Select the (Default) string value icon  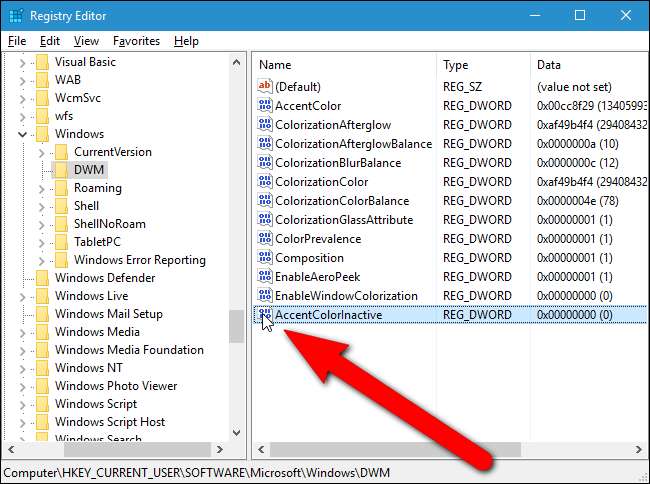coord(265,87)
